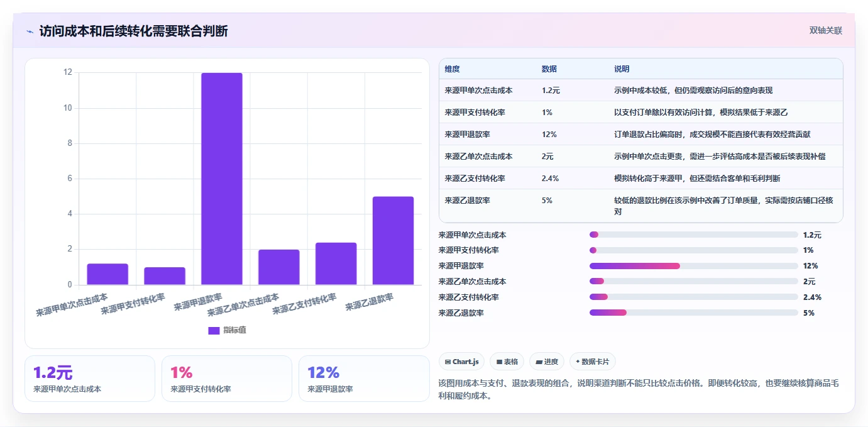Click the 来源甲支付转化率 bar in the chart
The width and height of the screenshot is (868, 427).
(x=165, y=276)
